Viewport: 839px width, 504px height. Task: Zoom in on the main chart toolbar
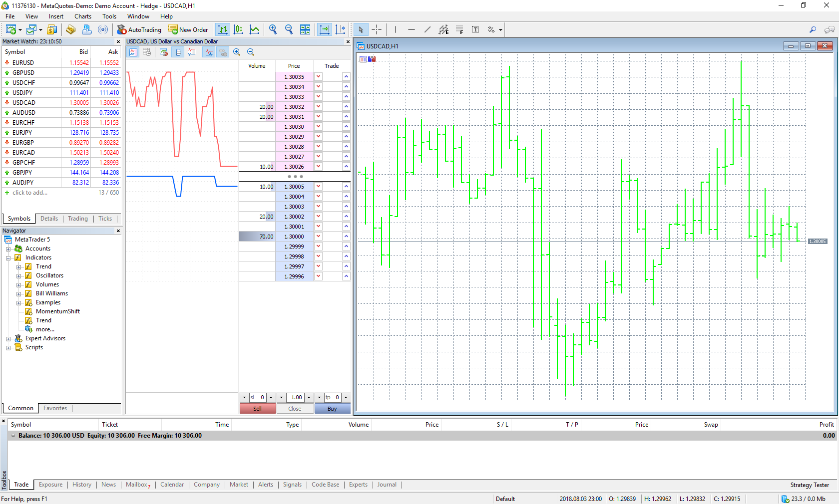click(273, 30)
